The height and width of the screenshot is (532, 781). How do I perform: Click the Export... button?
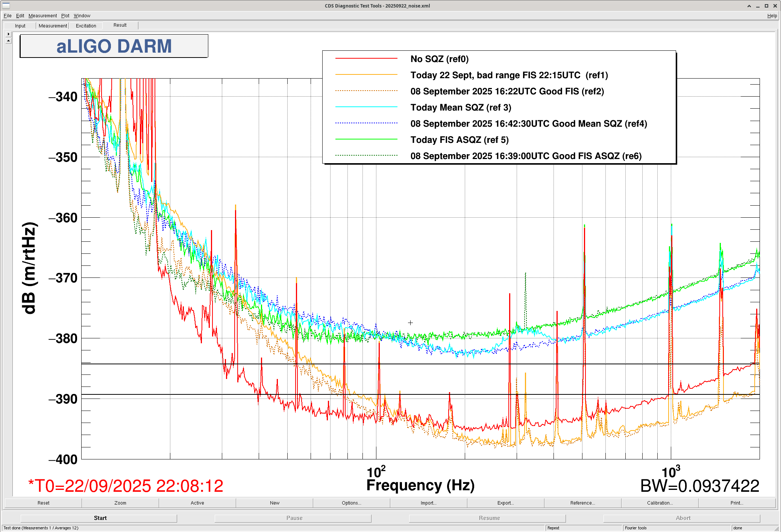click(505, 503)
